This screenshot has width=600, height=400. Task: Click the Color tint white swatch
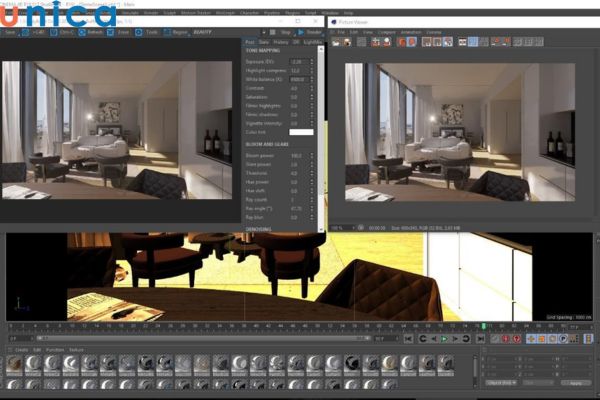pyautogui.click(x=300, y=132)
